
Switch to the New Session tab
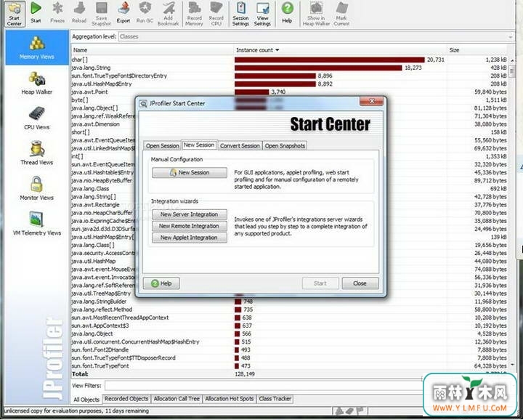(x=199, y=145)
